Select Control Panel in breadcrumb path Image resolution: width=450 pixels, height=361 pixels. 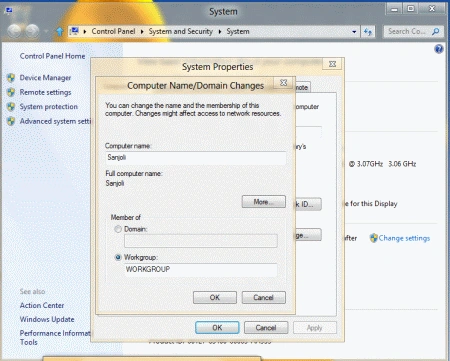[x=113, y=31]
